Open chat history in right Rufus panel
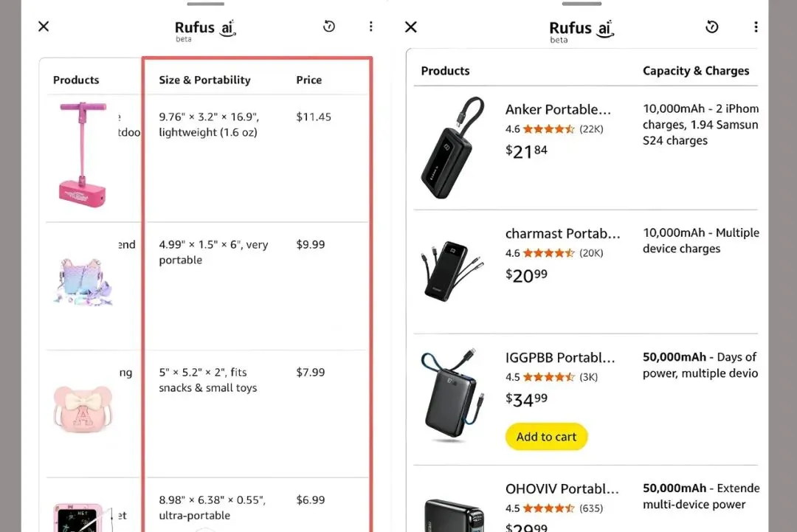 [712, 27]
